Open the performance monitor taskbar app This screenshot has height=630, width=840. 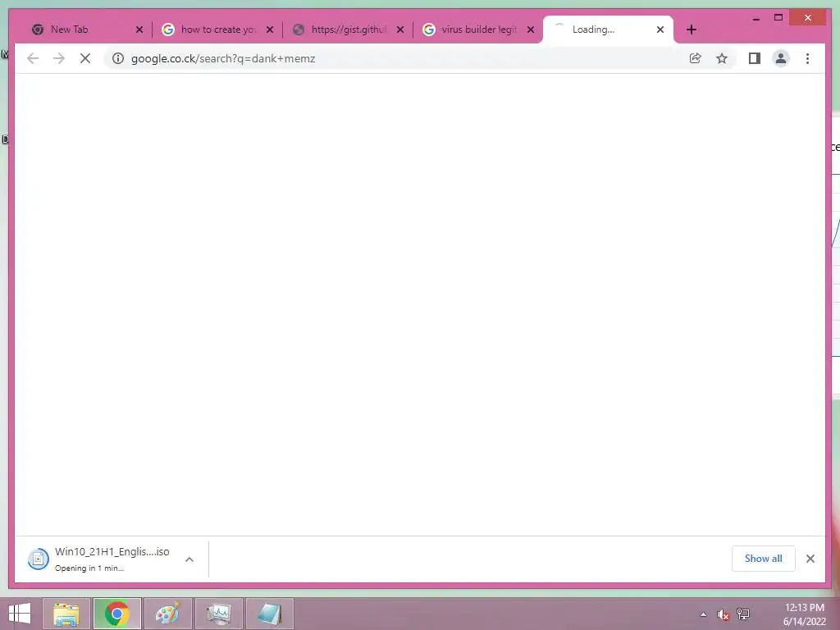tap(218, 614)
